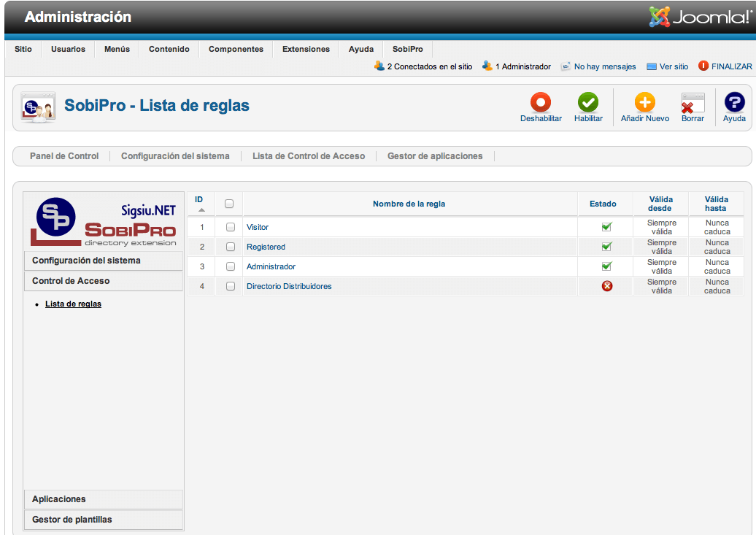This screenshot has height=535, width=756.
Task: Enable the Directorio Distribuidores rule via red status icon
Action: 607,286
